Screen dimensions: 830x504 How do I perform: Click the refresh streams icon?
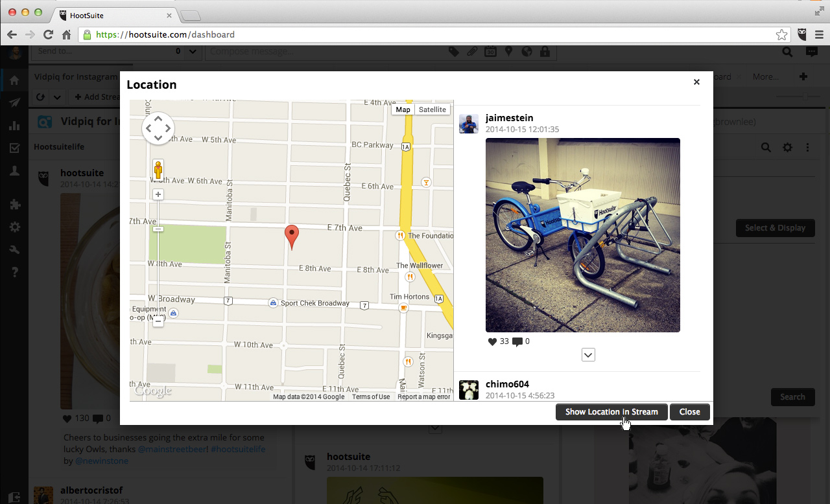tap(40, 97)
